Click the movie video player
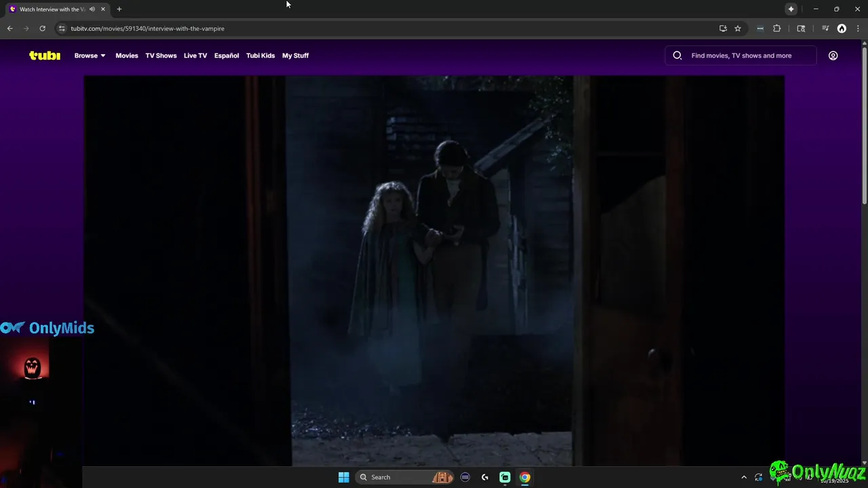 [434, 271]
